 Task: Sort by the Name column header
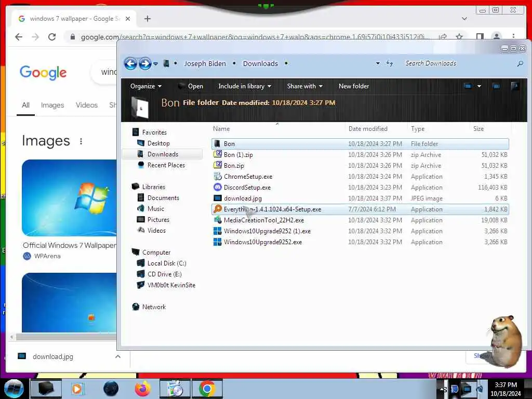coord(221,129)
